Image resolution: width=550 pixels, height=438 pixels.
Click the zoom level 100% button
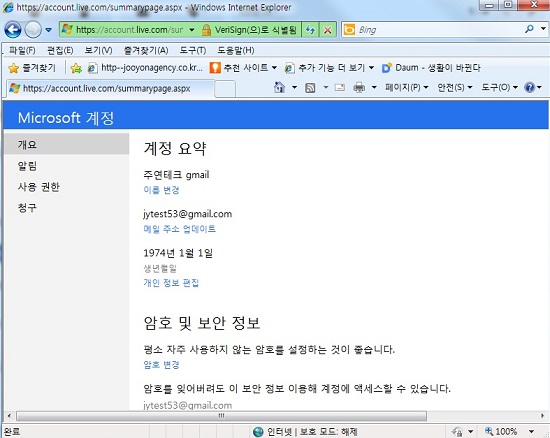coord(501,431)
